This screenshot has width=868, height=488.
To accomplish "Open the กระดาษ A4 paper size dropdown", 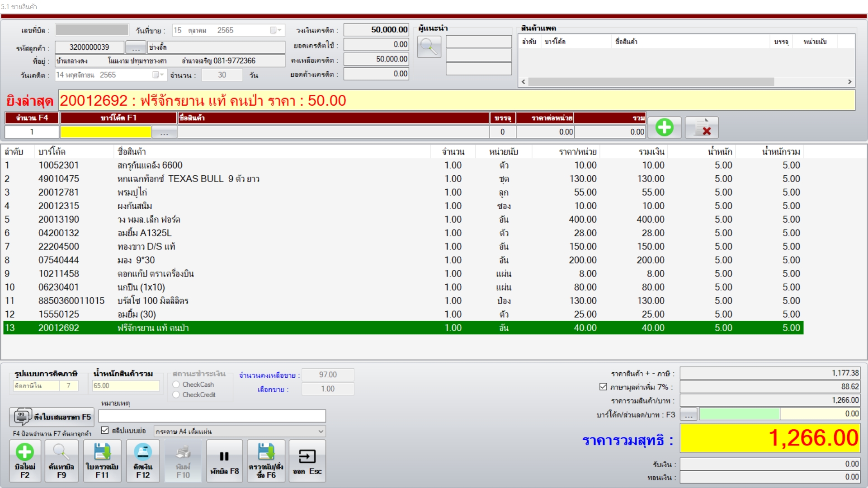I will coord(321,432).
